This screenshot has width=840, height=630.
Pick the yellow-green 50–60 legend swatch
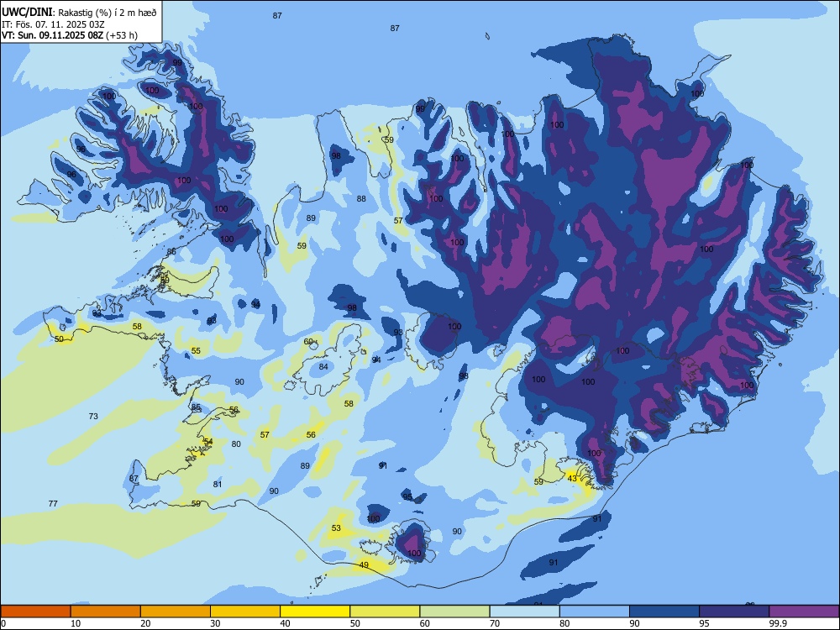click(385, 612)
